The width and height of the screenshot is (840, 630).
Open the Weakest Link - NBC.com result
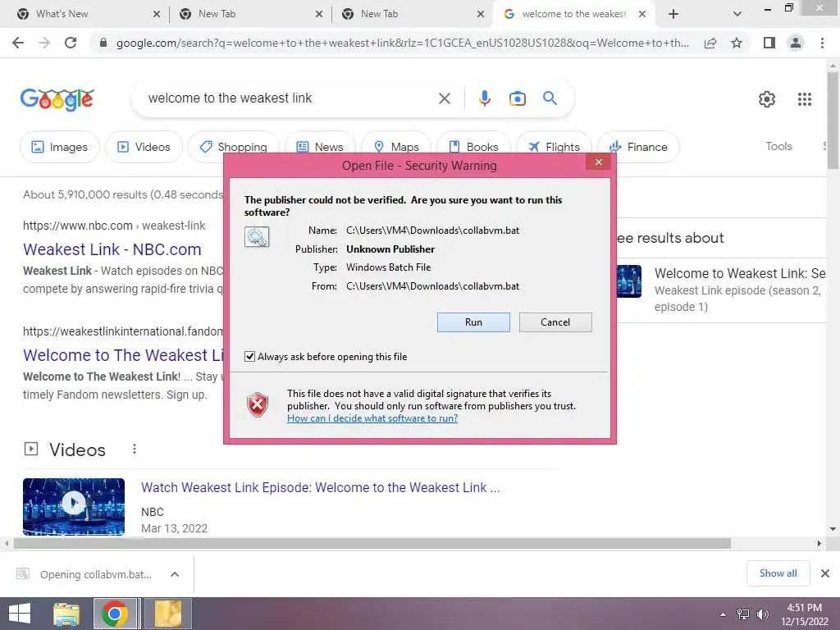pos(112,249)
